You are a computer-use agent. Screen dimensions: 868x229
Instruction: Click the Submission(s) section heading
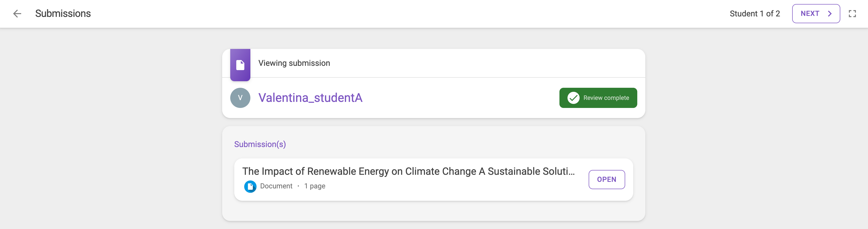pos(260,144)
